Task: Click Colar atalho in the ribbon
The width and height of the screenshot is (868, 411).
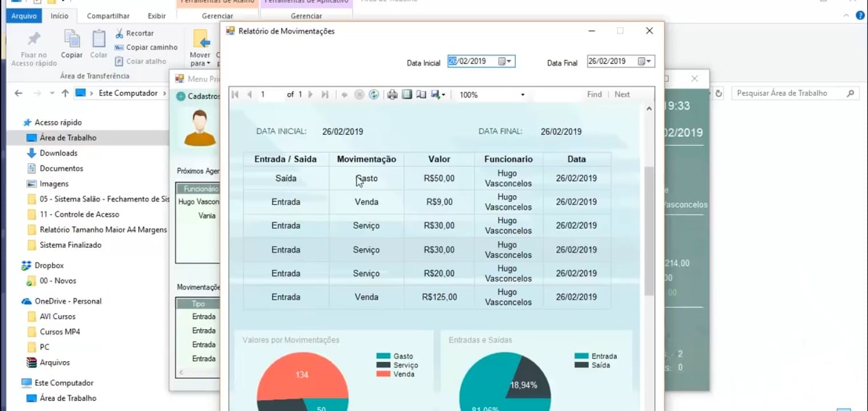Action: (x=140, y=62)
